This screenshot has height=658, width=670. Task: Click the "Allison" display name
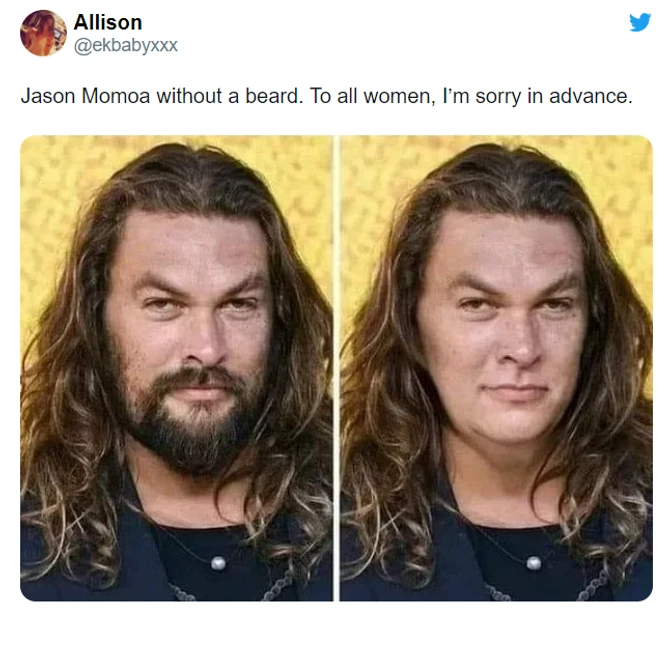point(108,22)
